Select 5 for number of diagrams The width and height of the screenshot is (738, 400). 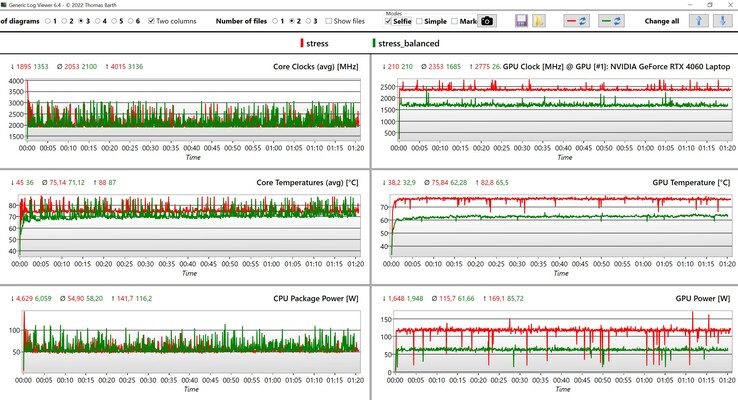[114, 21]
